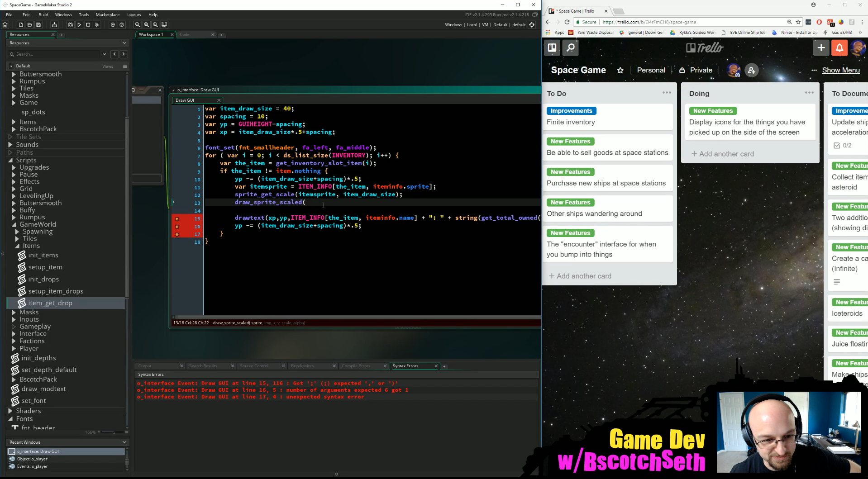
Task: Click the add member icon on Trello board
Action: (x=752, y=71)
